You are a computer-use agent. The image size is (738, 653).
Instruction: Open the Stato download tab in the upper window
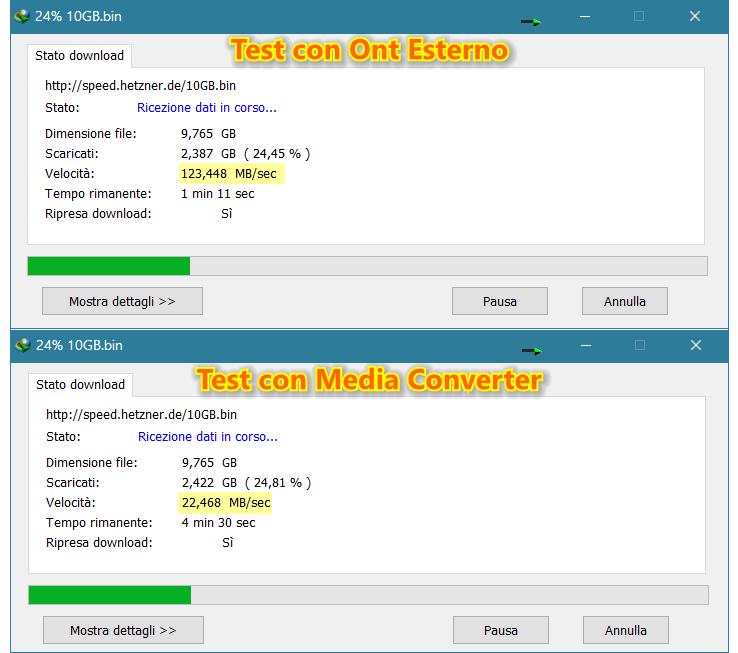coord(80,56)
